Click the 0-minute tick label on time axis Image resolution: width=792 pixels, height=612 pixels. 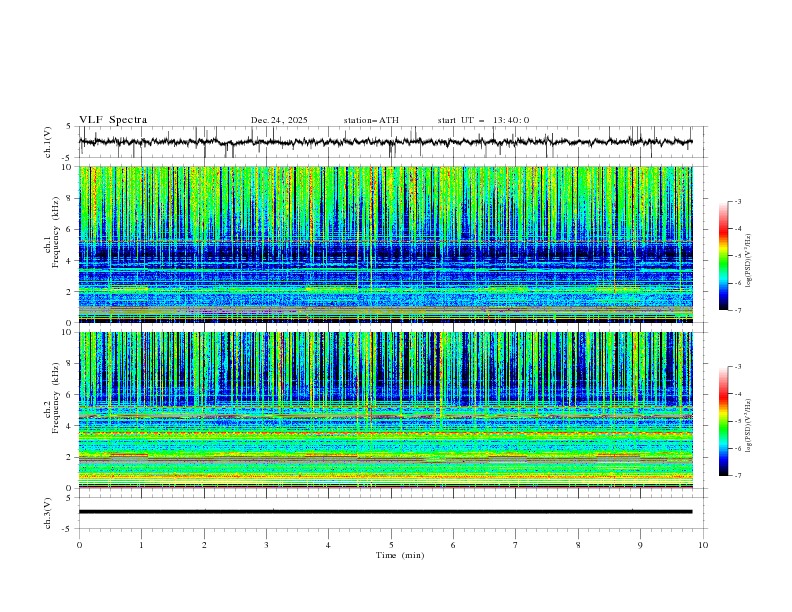pyautogui.click(x=80, y=545)
